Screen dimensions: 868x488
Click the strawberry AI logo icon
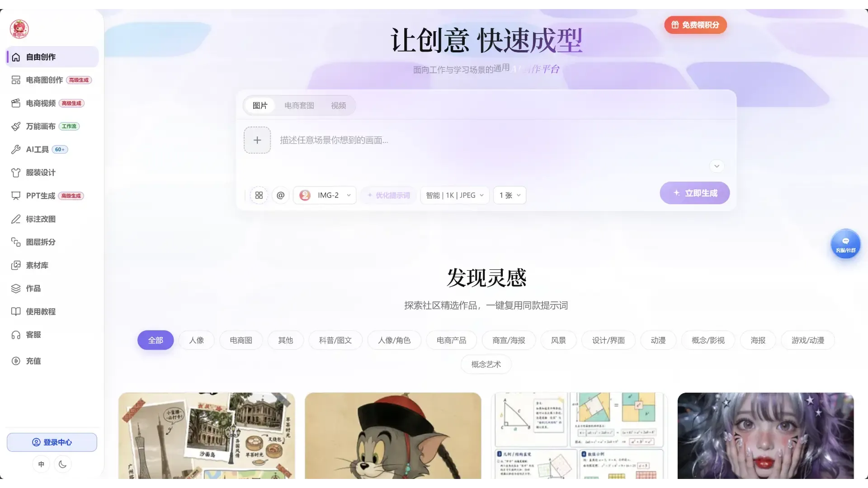click(x=19, y=29)
